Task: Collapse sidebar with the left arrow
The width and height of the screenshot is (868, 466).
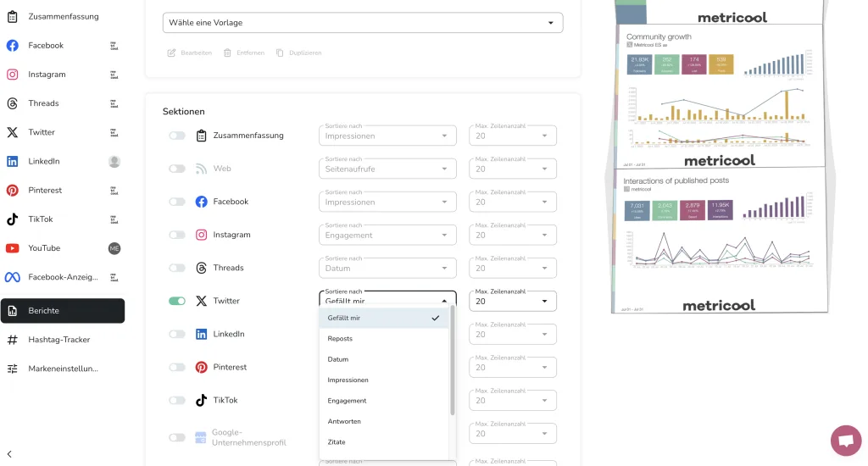Action: point(9,455)
